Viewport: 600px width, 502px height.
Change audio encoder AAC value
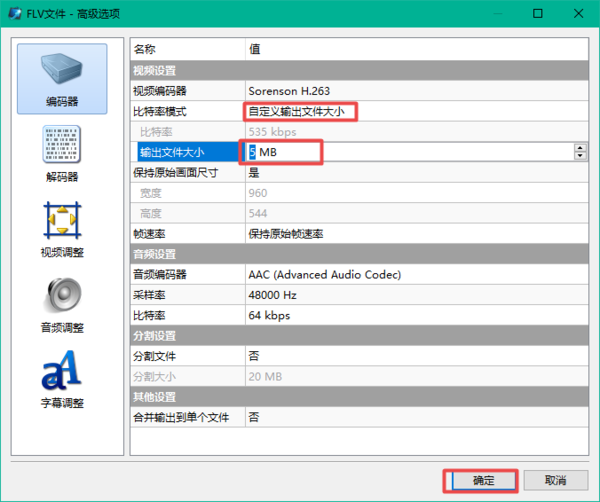click(416, 275)
